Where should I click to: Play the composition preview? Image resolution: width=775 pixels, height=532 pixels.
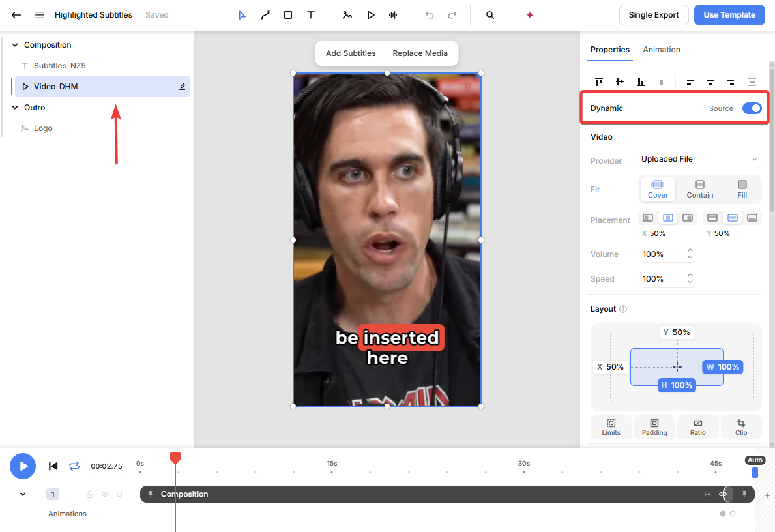pyautogui.click(x=23, y=465)
